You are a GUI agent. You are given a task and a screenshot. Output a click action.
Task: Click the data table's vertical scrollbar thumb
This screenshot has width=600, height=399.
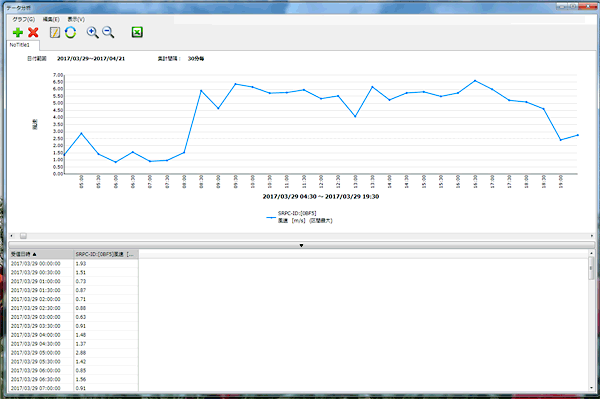(591, 268)
